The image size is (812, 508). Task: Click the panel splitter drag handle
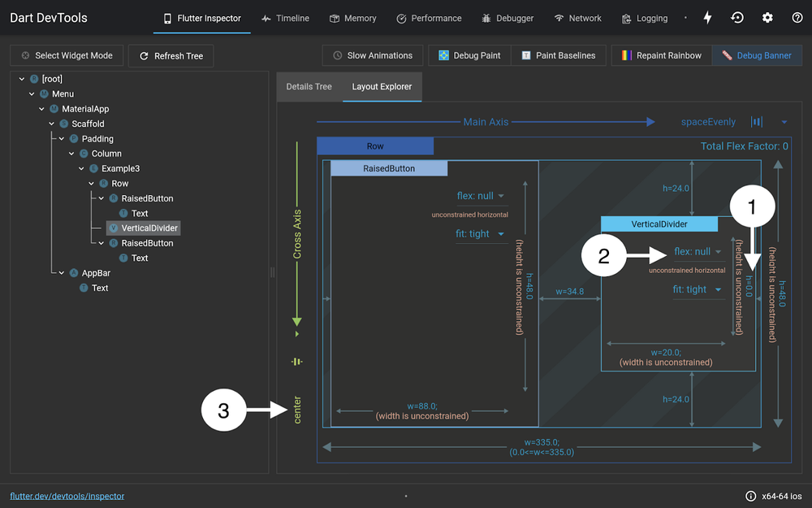273,272
